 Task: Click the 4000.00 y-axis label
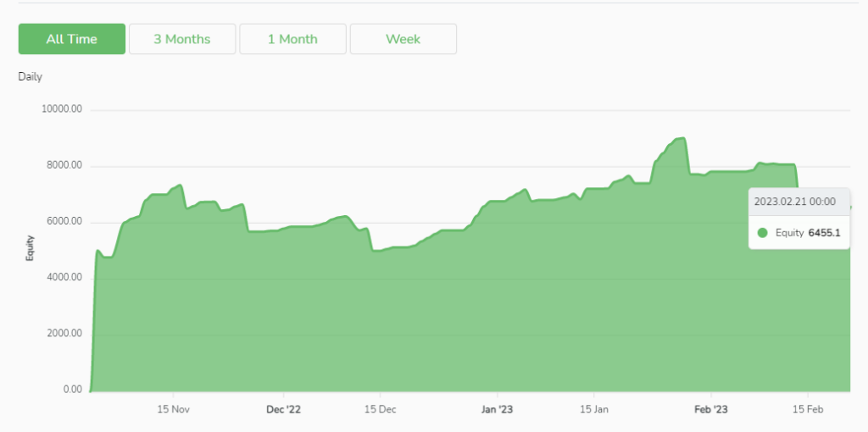[x=64, y=278]
